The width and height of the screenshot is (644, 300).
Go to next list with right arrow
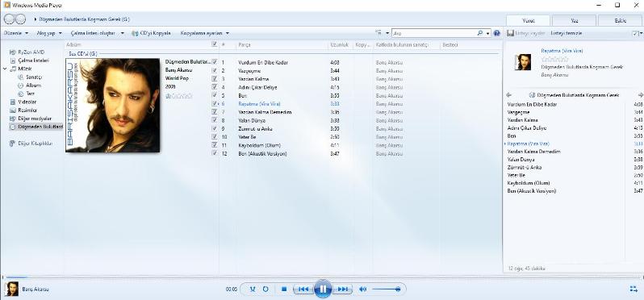[x=640, y=95]
